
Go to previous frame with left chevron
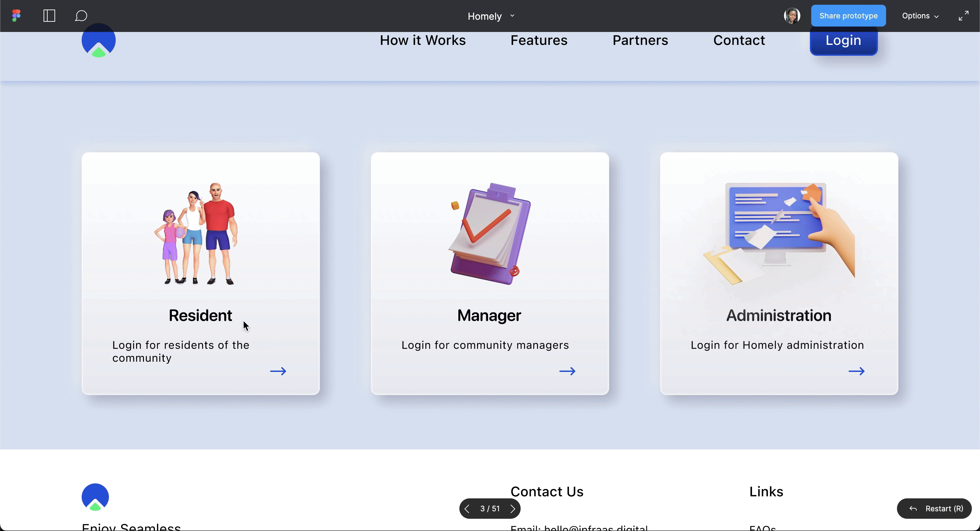(467, 509)
